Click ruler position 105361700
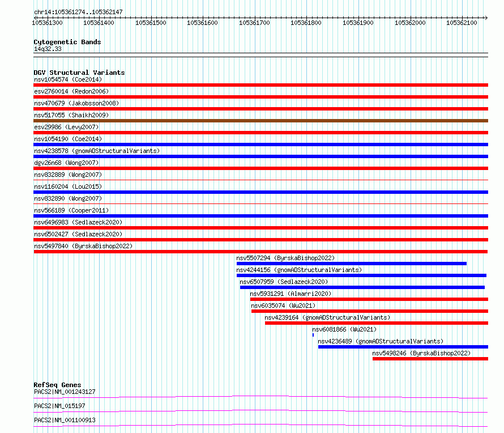Viewport: 504px width, 433px height. (255, 23)
